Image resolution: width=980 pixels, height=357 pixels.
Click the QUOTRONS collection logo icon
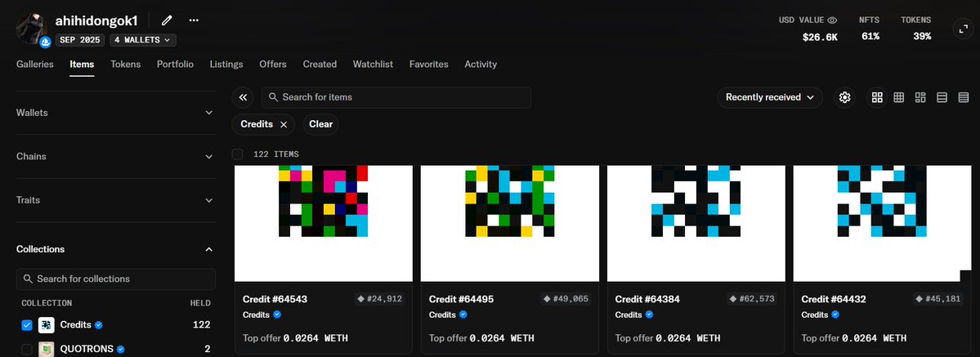tap(47, 349)
